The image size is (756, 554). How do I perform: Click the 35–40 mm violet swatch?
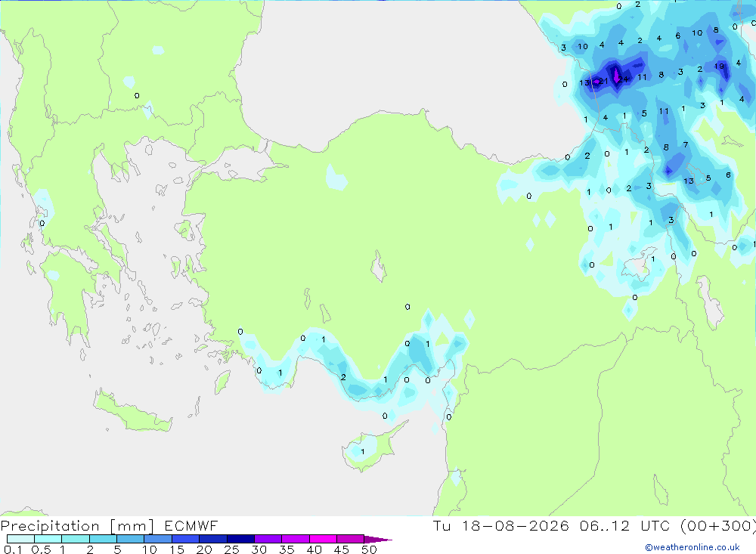(296, 539)
